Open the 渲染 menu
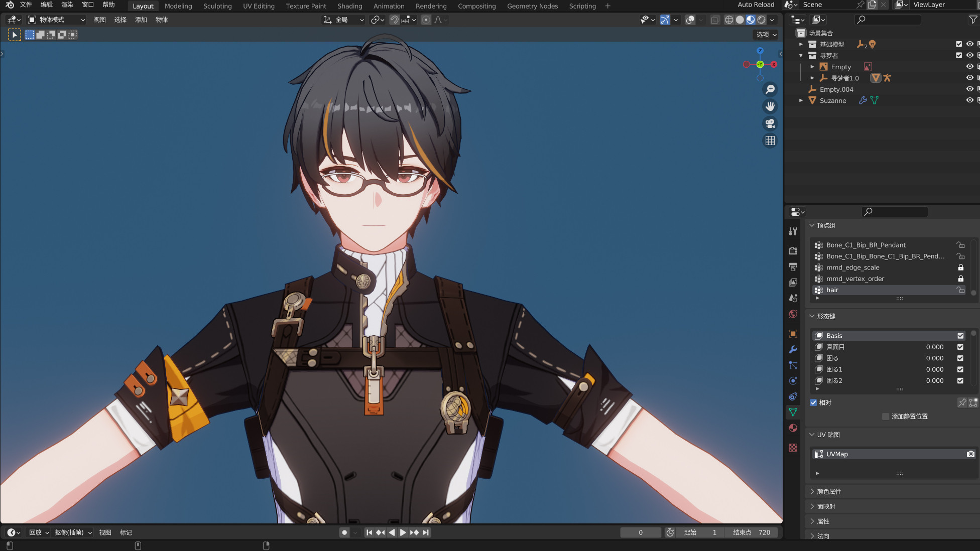Viewport: 980px width, 551px height. (x=67, y=5)
